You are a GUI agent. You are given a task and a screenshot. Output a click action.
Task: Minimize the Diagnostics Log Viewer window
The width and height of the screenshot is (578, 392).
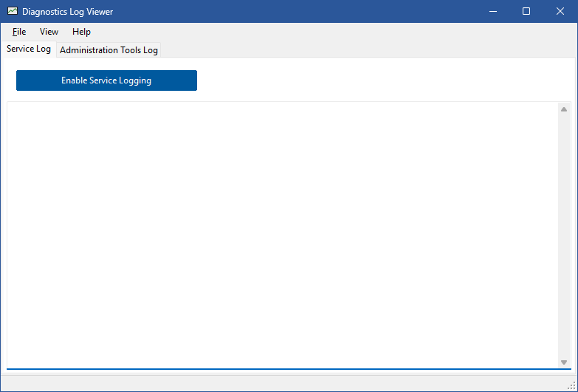click(x=492, y=12)
